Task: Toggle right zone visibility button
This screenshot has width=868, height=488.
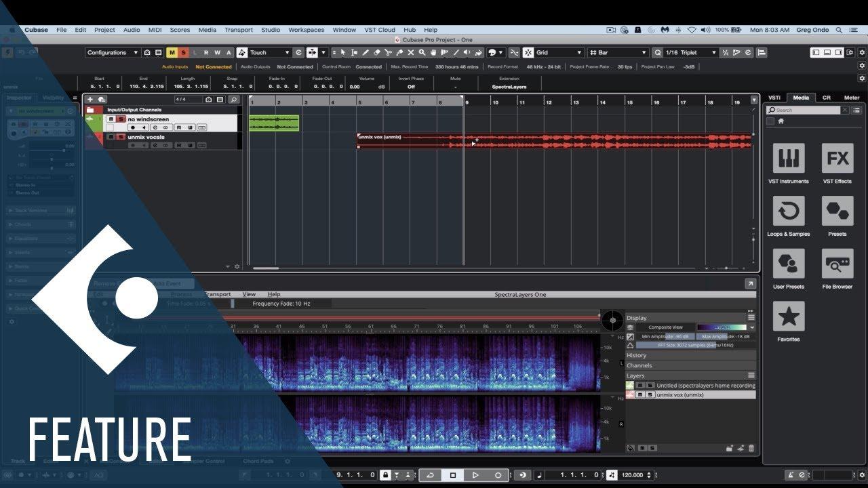Action: point(839,52)
